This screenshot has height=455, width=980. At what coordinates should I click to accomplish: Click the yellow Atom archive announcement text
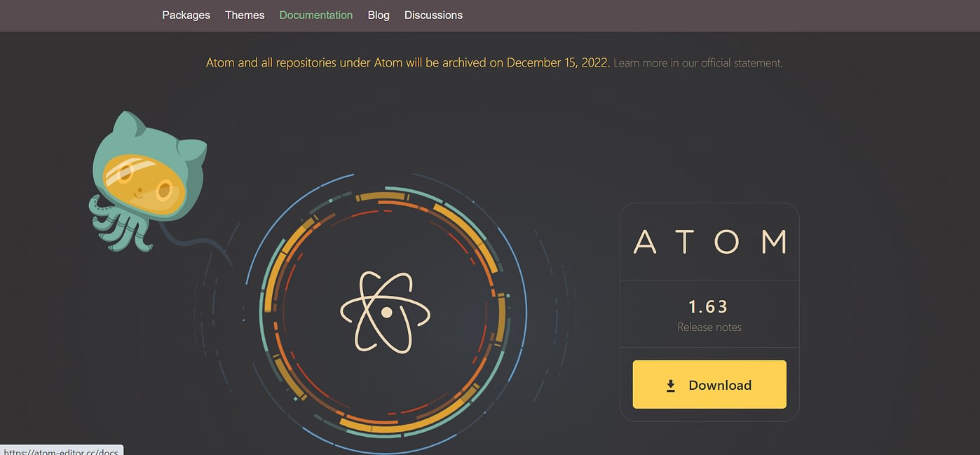click(407, 63)
